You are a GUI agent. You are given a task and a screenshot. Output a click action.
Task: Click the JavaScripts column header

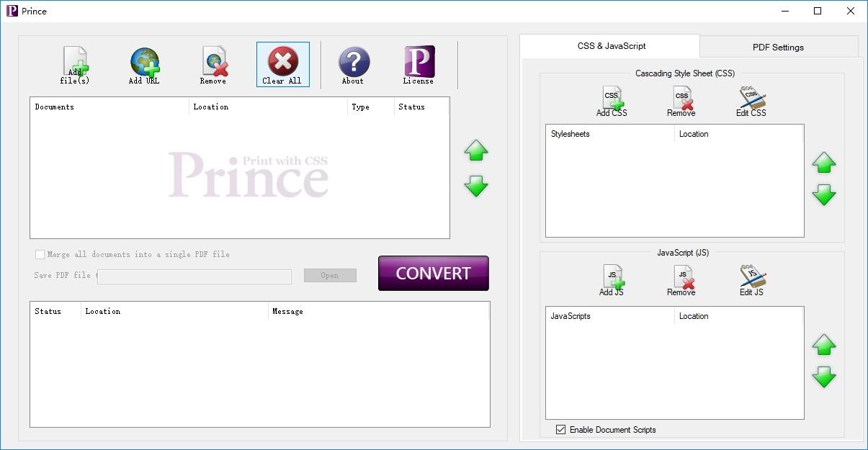click(610, 316)
